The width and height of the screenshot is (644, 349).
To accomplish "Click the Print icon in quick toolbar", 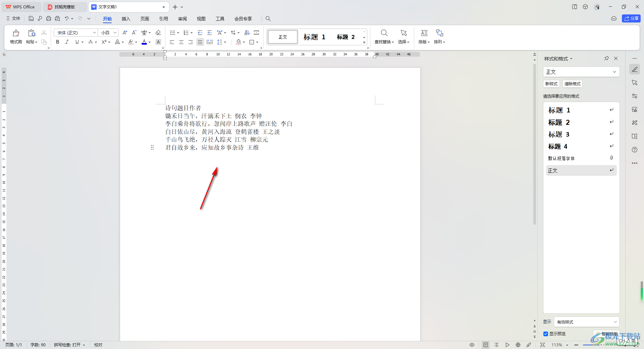I will pyautogui.click(x=49, y=18).
